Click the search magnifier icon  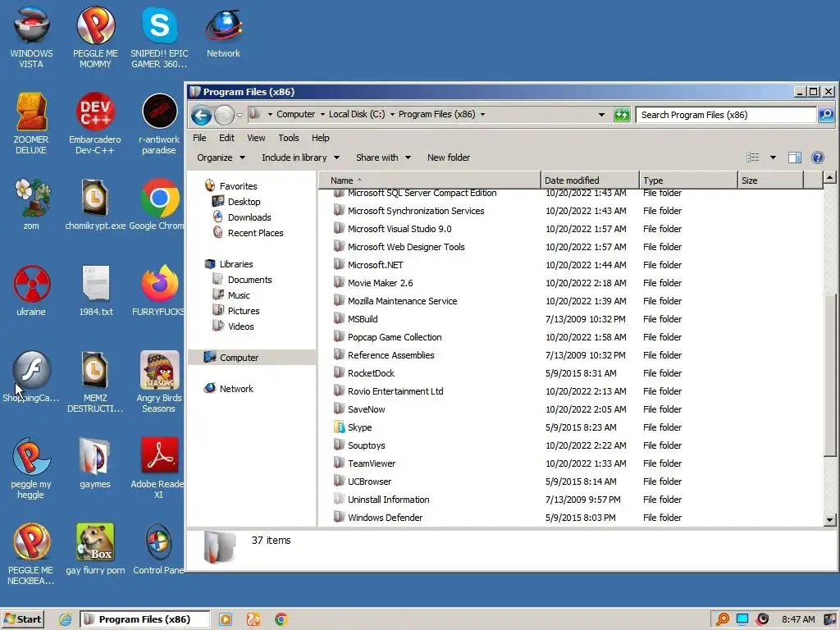click(x=826, y=115)
